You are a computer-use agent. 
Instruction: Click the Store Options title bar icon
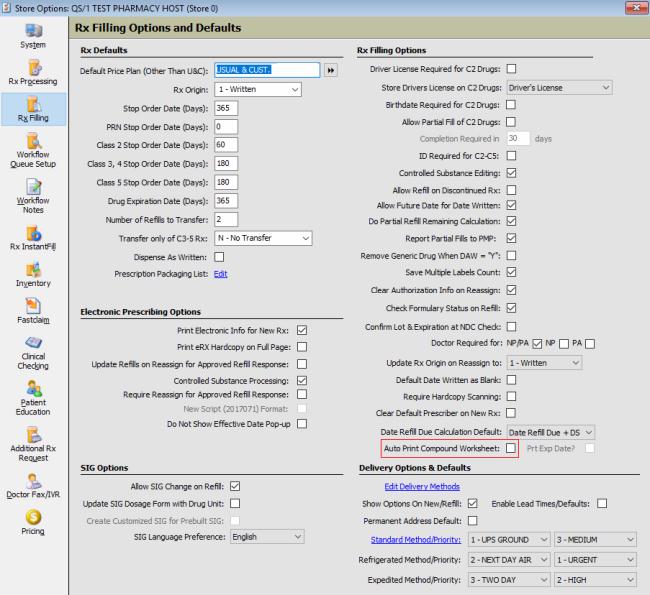6,8
